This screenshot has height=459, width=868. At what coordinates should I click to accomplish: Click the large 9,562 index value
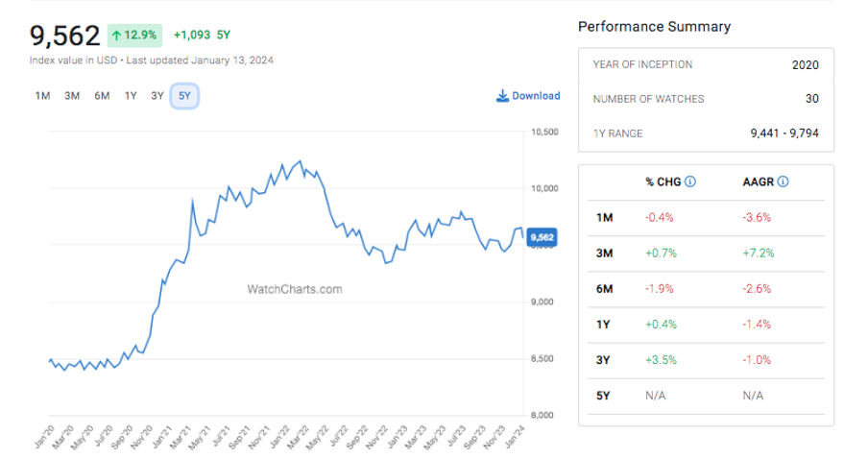tap(64, 36)
